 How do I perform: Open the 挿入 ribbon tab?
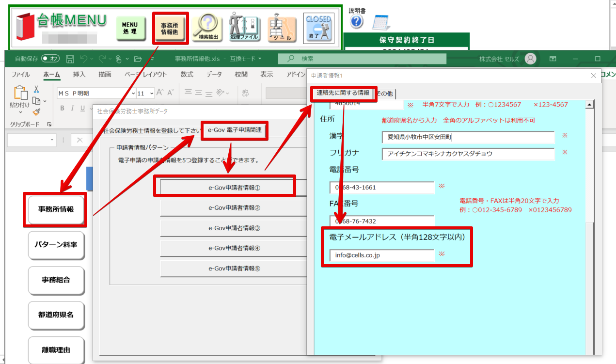(x=79, y=75)
